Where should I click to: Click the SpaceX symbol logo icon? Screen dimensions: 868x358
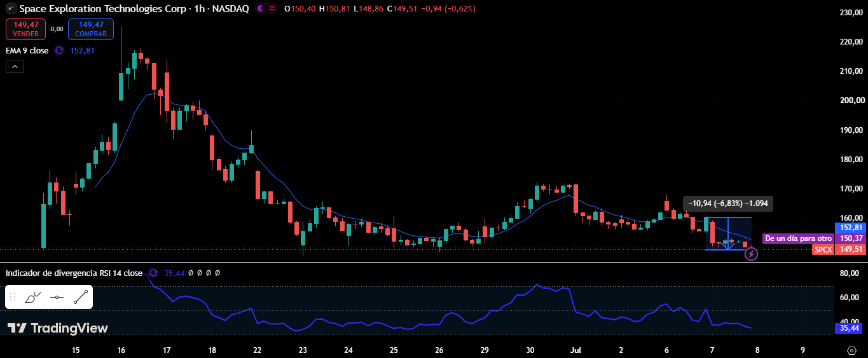(11, 9)
